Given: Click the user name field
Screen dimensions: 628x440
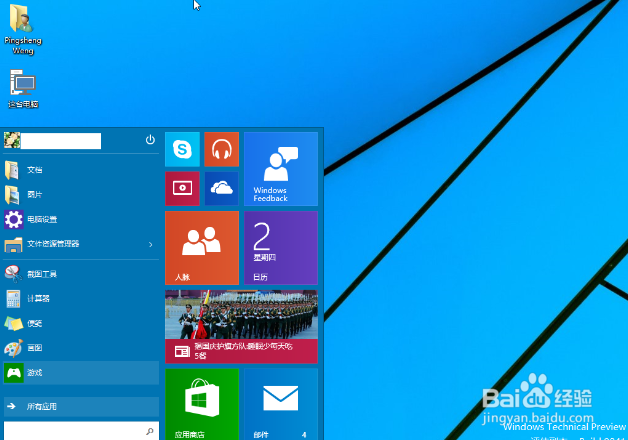Looking at the screenshot, I should point(61,141).
